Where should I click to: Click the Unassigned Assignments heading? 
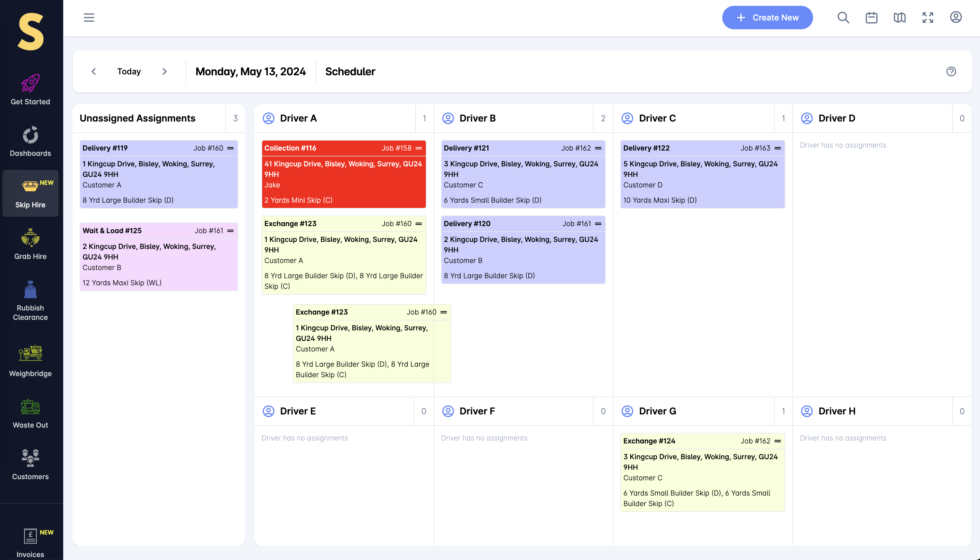[137, 118]
